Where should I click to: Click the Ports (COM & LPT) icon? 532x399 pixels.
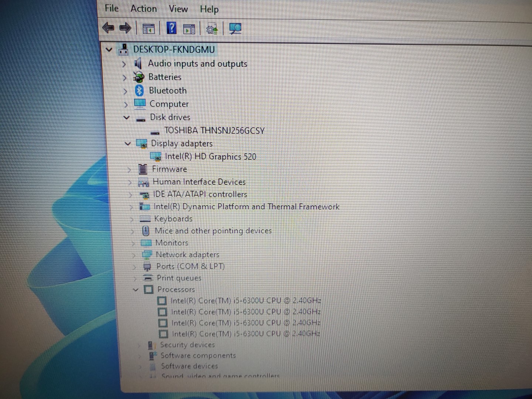147,266
